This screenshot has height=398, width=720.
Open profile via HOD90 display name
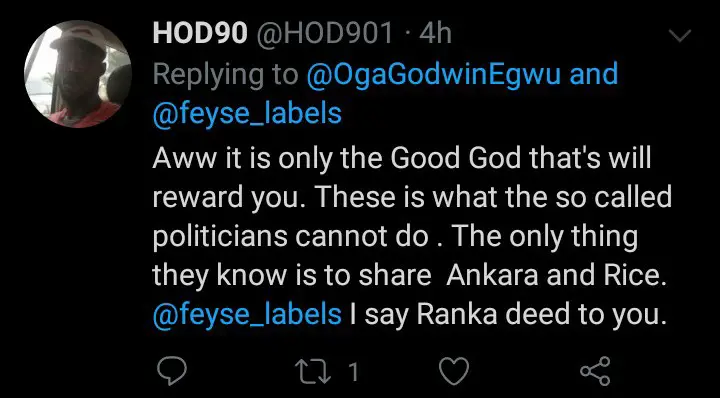tap(200, 35)
